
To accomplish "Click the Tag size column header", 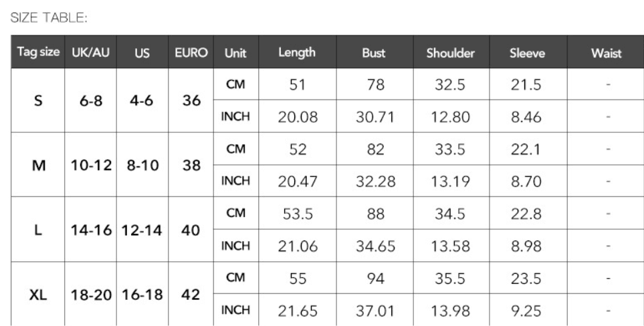I will (38, 52).
